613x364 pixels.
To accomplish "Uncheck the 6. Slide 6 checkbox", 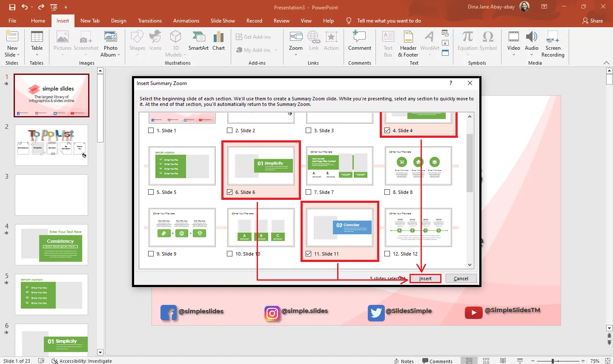I will click(x=230, y=192).
